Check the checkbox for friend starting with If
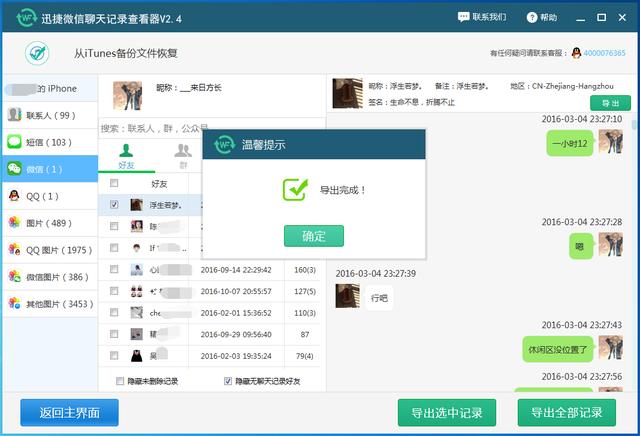640x436 pixels. pos(114,248)
